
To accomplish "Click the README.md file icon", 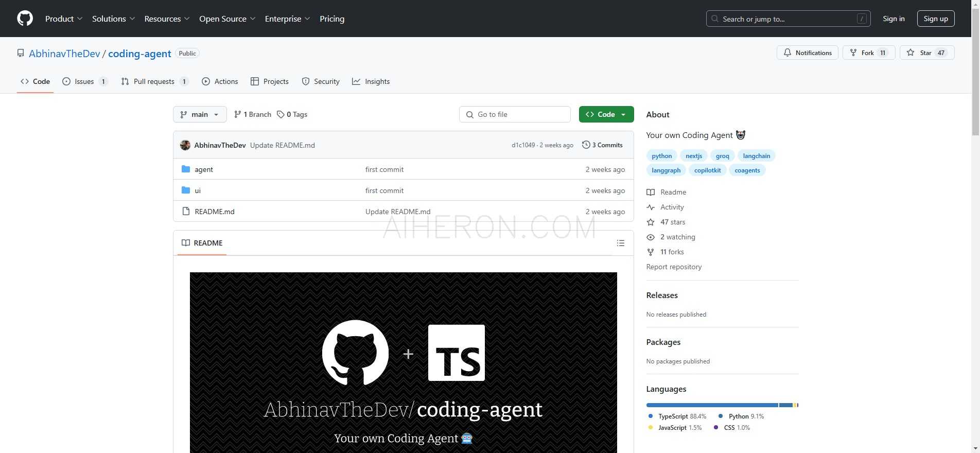I will click(x=186, y=211).
